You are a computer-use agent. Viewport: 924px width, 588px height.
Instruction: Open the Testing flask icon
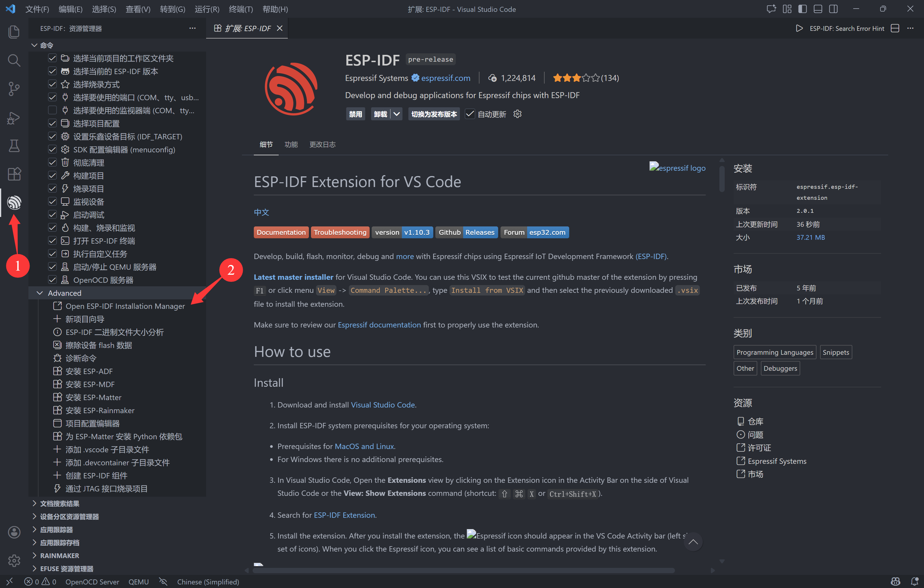(x=14, y=146)
